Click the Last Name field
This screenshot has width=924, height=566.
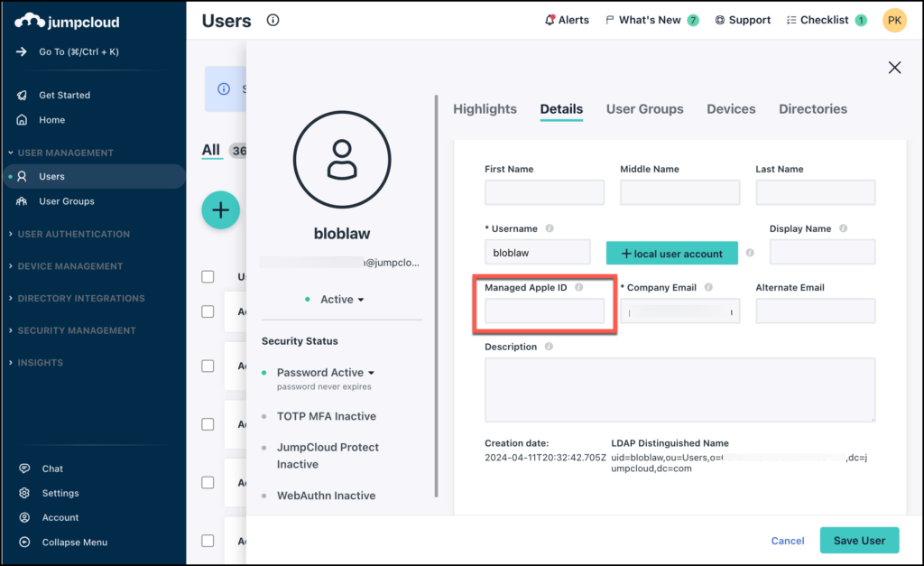point(816,193)
